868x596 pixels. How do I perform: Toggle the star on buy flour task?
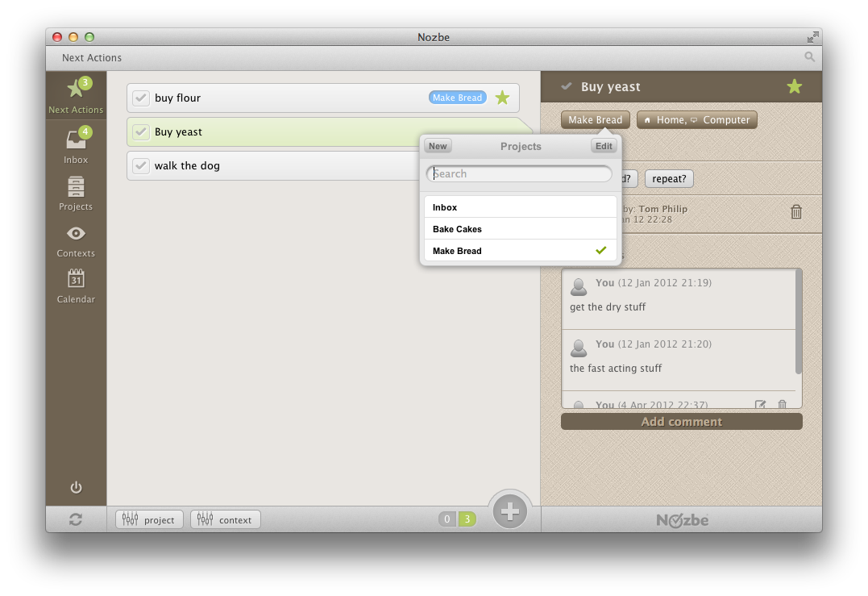pos(503,98)
